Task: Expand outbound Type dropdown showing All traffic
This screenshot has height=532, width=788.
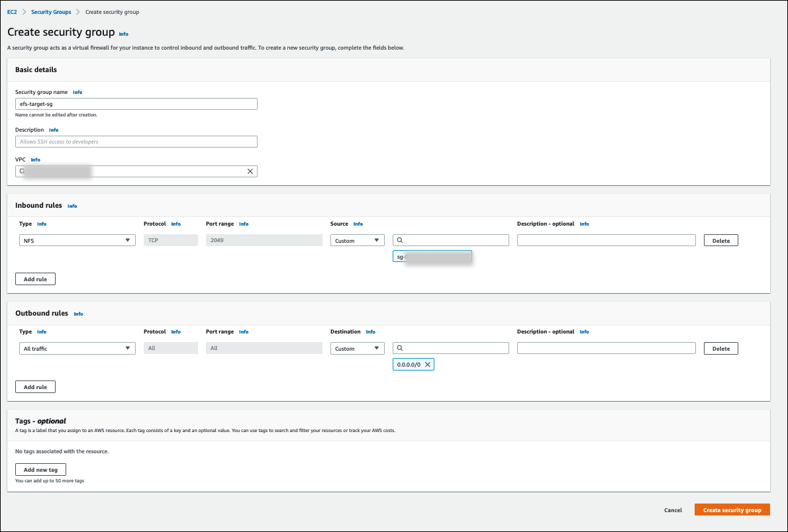Action: pyautogui.click(x=77, y=349)
